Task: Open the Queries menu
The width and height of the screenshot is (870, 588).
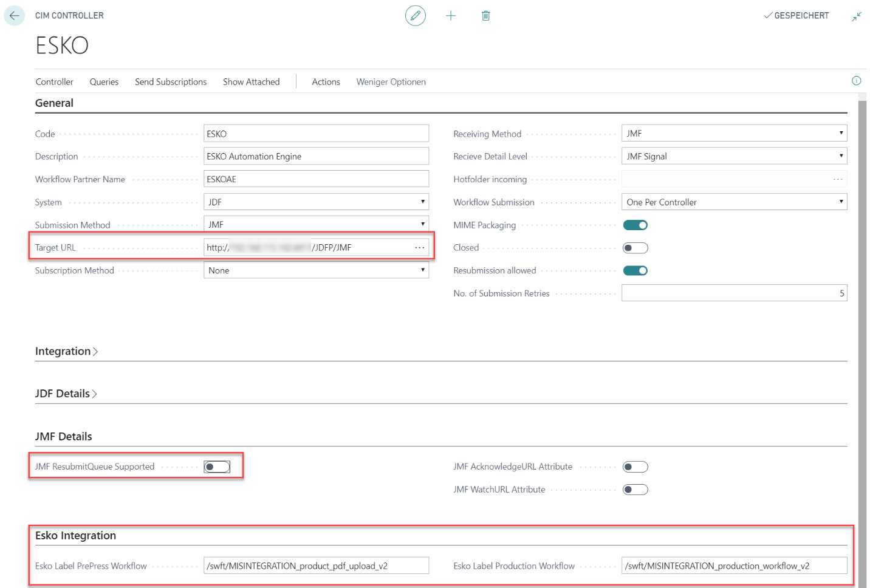Action: pyautogui.click(x=104, y=82)
